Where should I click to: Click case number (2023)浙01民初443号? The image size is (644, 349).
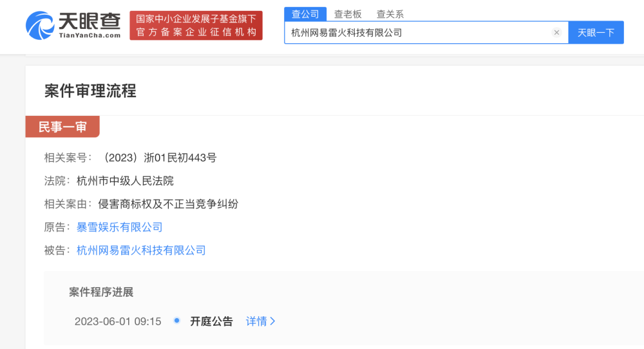point(158,158)
